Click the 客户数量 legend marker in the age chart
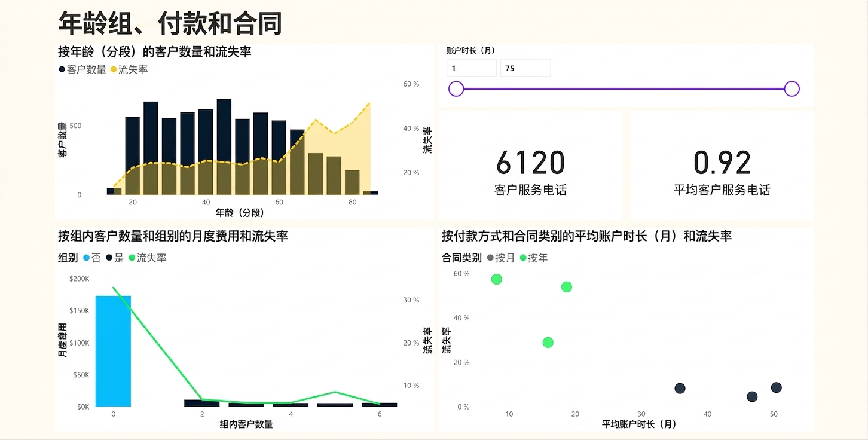Viewport: 868px width, 440px height. coord(62,70)
